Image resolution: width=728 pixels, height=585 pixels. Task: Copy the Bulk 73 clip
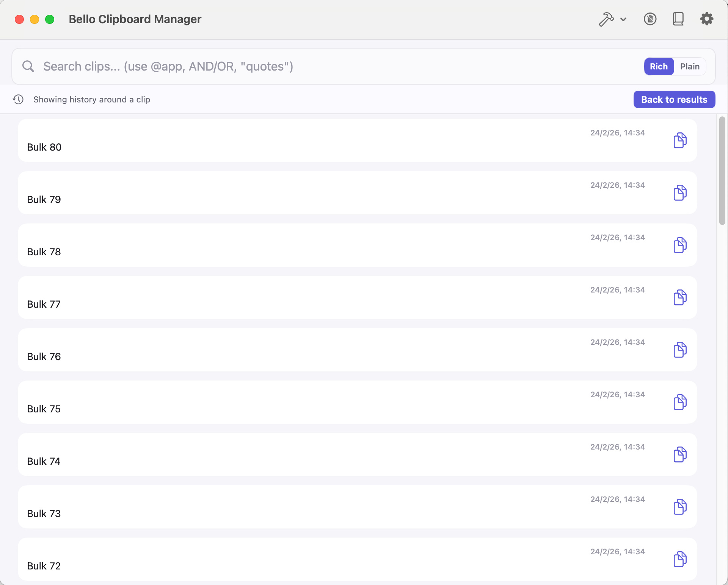680,507
